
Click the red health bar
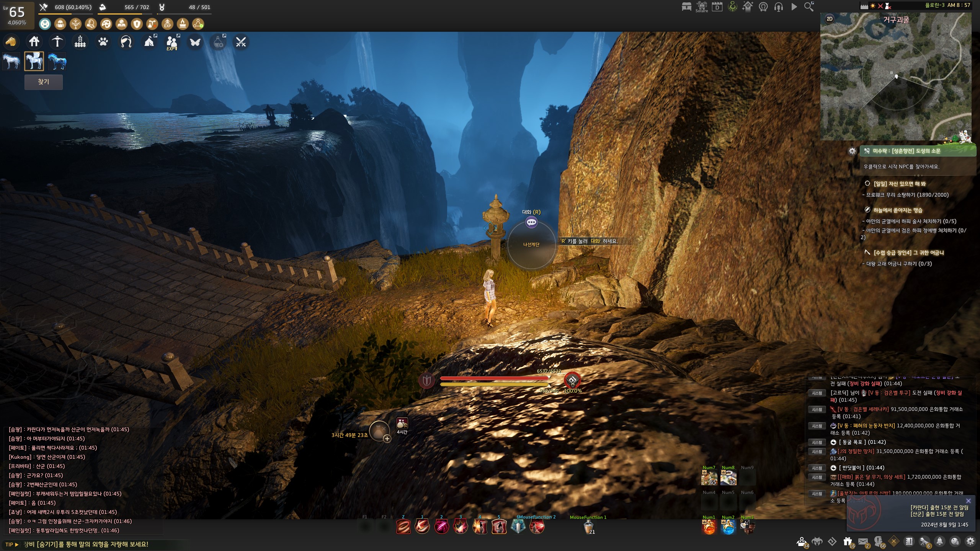pos(494,378)
